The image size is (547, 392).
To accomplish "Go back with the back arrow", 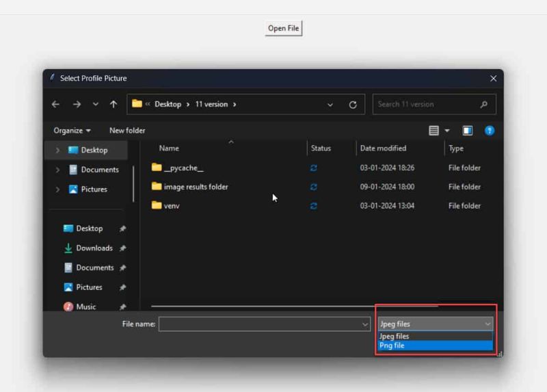I will pos(55,104).
